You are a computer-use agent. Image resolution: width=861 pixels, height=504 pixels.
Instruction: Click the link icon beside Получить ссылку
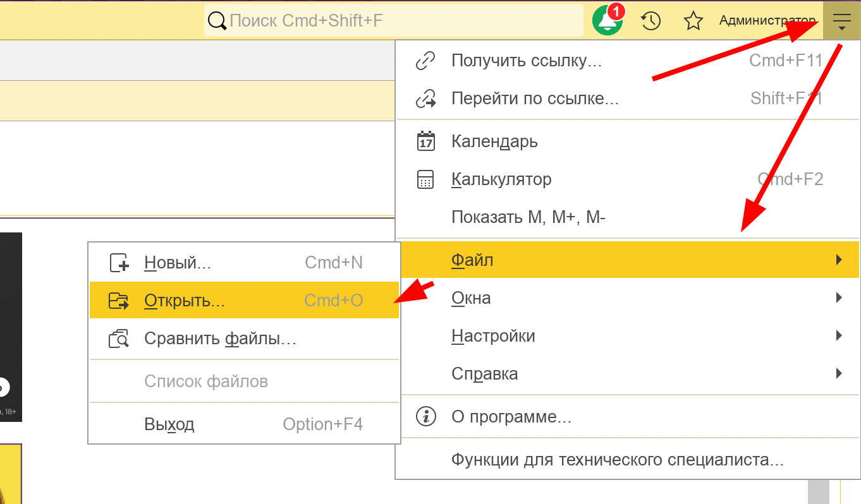click(x=425, y=61)
